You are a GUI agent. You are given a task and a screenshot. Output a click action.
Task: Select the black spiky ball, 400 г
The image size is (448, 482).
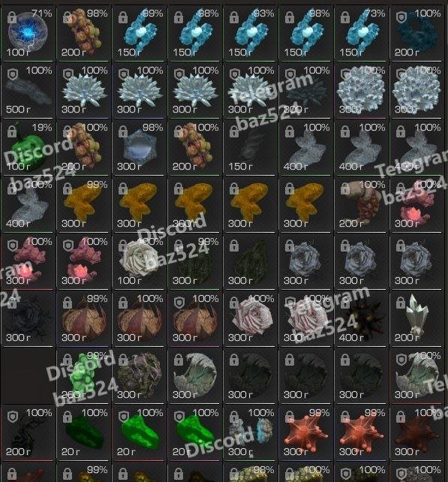(x=362, y=318)
